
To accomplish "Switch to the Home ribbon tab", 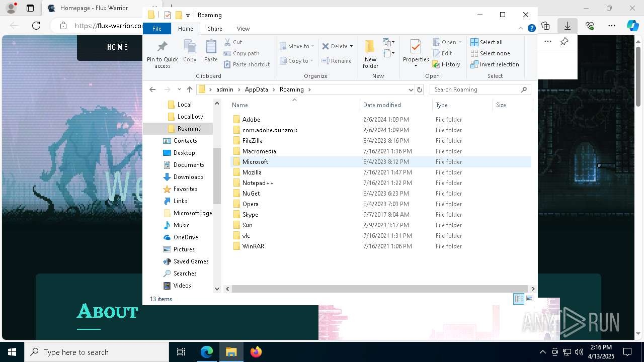I will [x=185, y=29].
